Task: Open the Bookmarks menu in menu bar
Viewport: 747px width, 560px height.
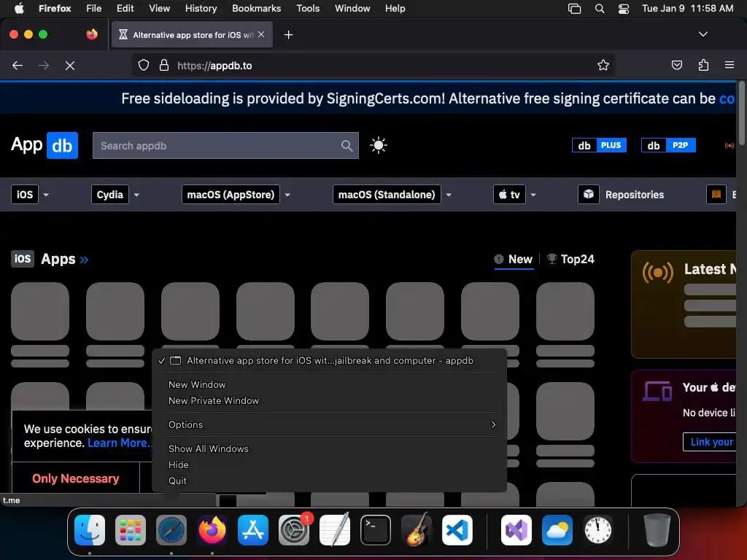Action: (256, 9)
